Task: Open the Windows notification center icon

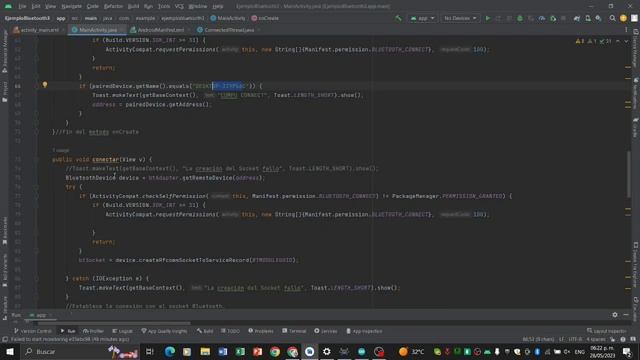Action: point(627,351)
